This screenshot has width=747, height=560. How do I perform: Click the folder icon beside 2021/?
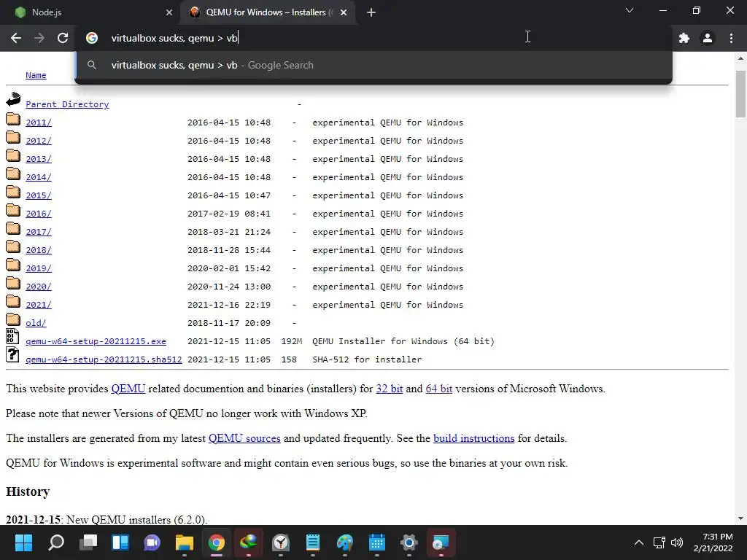(x=13, y=301)
